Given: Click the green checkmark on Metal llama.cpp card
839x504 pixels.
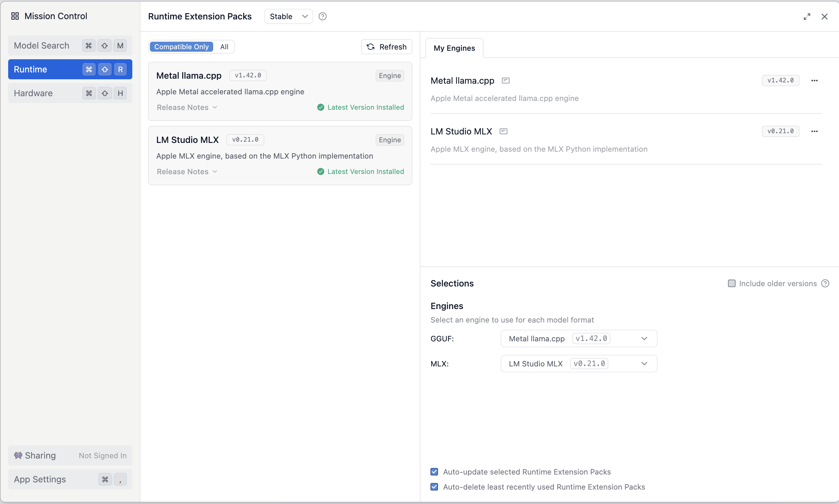Looking at the screenshot, I should click(320, 107).
